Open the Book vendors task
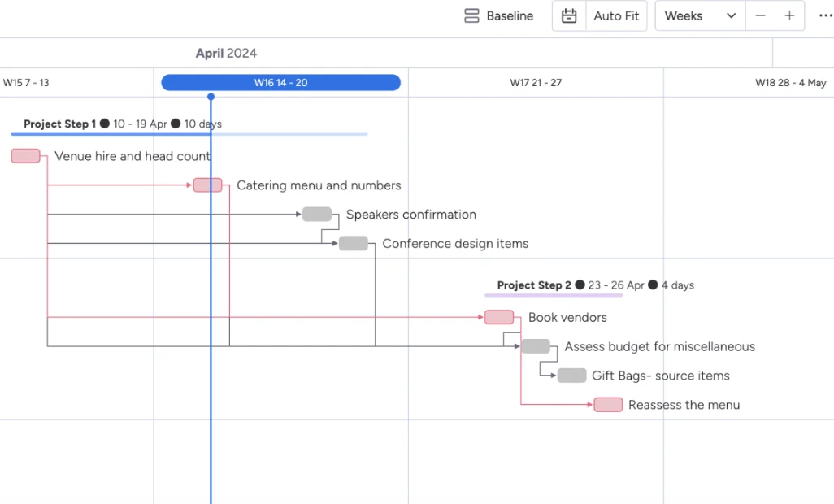834x504 pixels. pyautogui.click(x=498, y=317)
